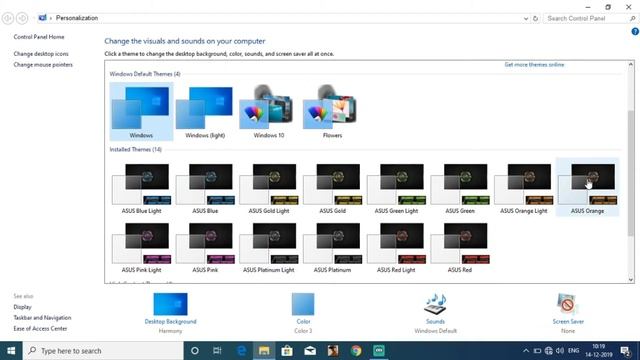Click the theme list scrollbar thumb

click(631, 173)
